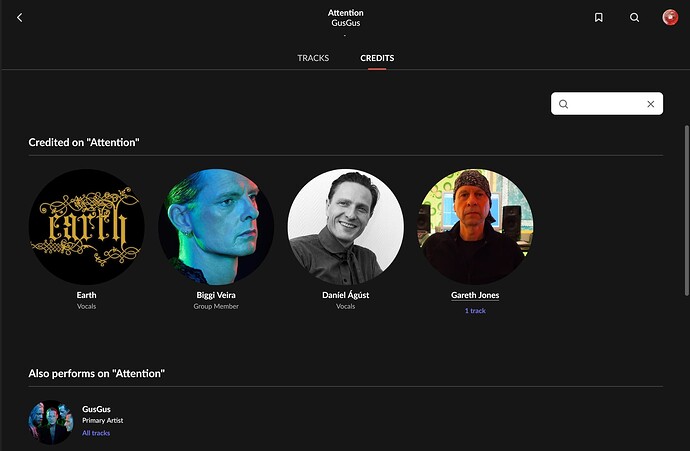
Task: Open the Earth artist thumbnail
Action: 87,226
